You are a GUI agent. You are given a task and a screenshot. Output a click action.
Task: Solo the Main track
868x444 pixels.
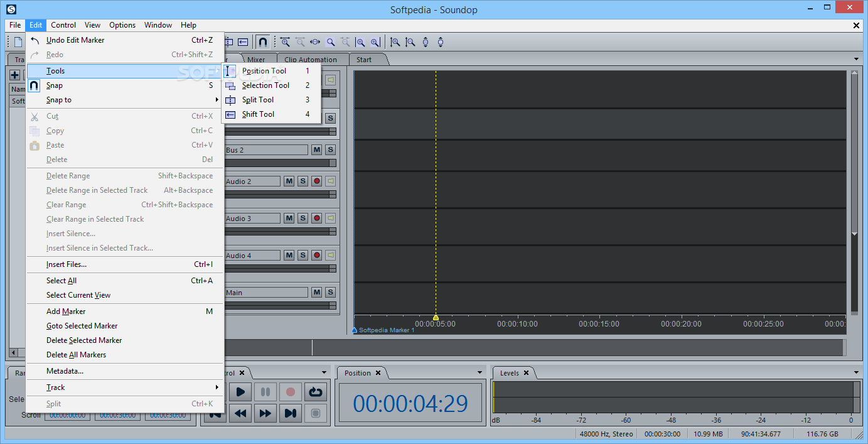coord(330,293)
